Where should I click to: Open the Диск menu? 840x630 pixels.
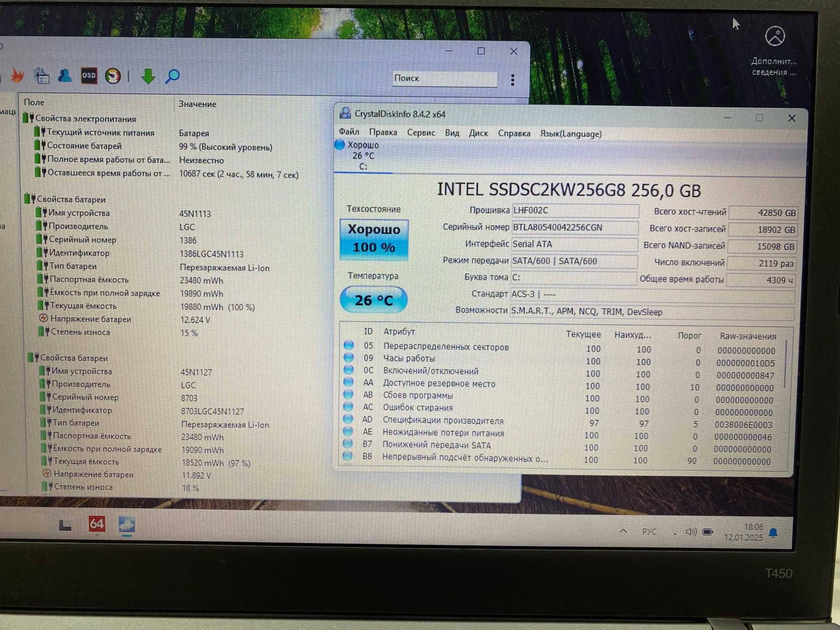point(478,133)
